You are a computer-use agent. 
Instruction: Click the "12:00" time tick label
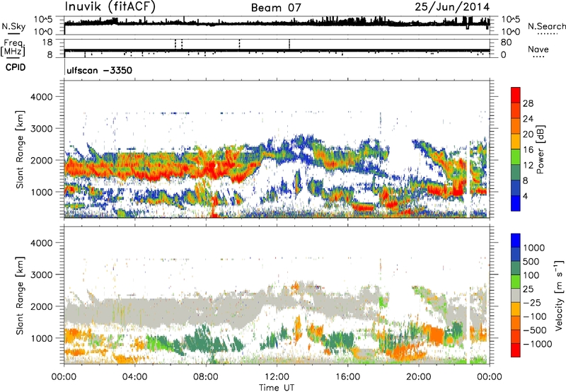277,377
